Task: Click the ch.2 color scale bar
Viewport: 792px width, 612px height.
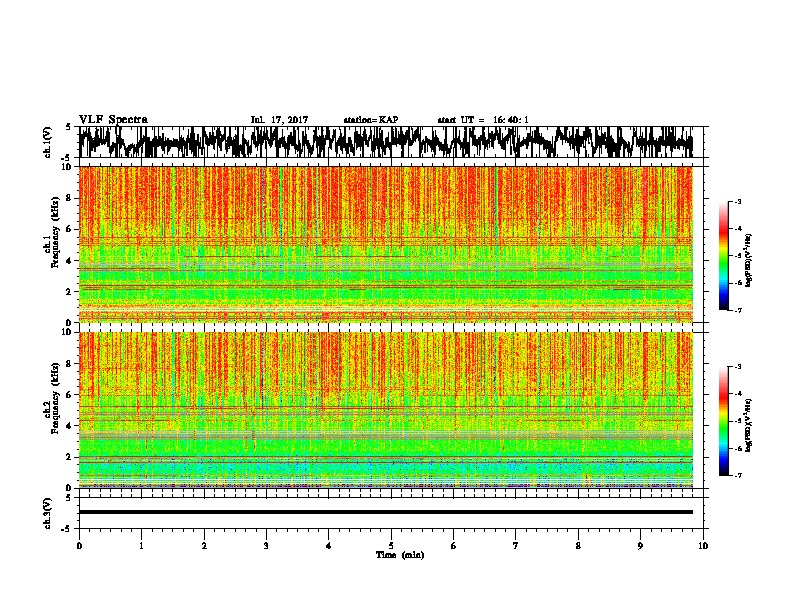Action: pyautogui.click(x=724, y=421)
